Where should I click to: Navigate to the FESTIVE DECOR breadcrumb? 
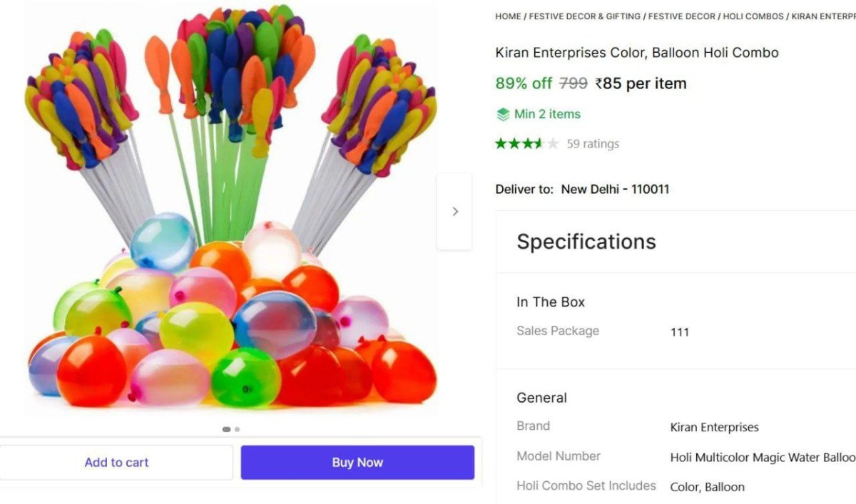[679, 16]
